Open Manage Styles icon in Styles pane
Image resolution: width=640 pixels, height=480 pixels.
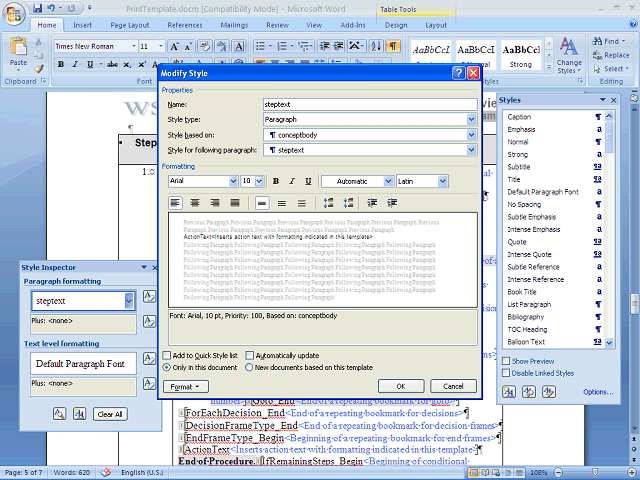coord(549,392)
